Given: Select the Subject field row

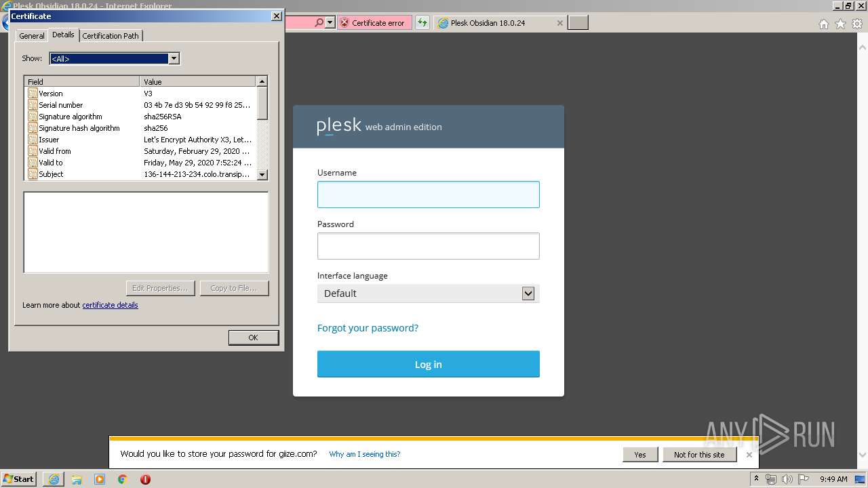Looking at the screenshot, I should tap(140, 174).
